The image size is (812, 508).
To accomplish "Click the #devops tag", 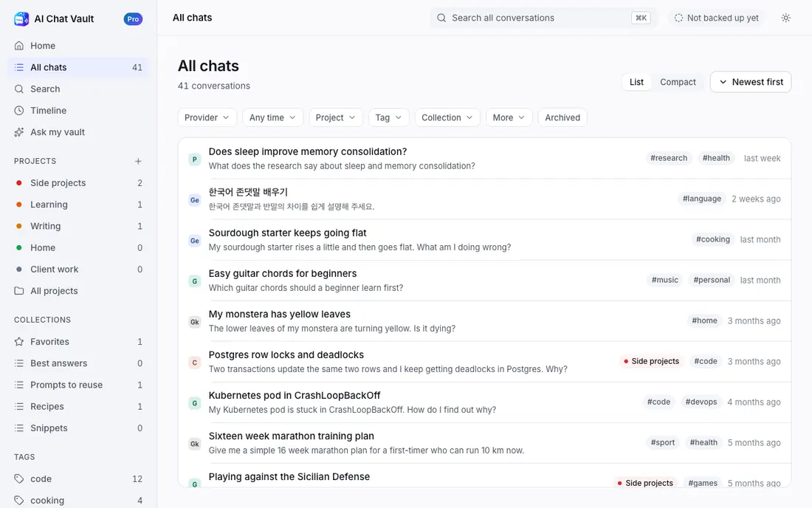I will 701,402.
